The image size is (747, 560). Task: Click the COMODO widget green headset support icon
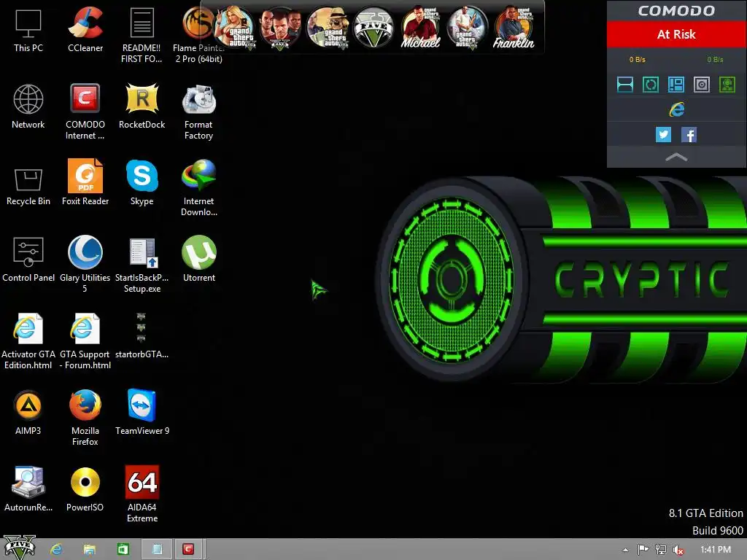click(727, 85)
